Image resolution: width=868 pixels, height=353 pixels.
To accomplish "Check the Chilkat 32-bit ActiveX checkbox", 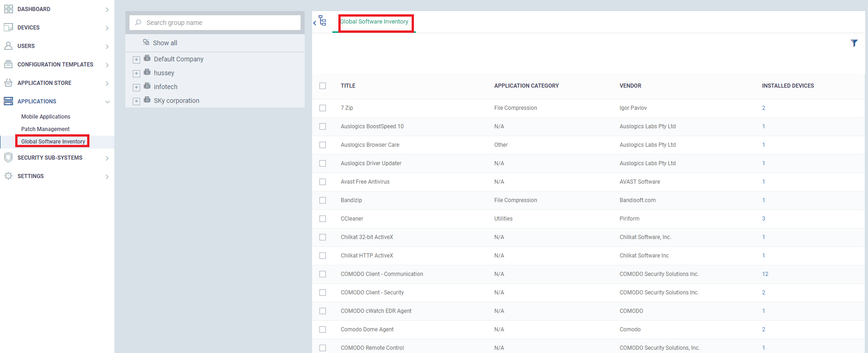I will 323,237.
